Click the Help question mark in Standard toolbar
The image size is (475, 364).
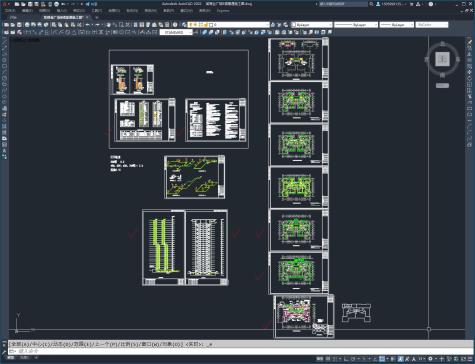point(175,25)
